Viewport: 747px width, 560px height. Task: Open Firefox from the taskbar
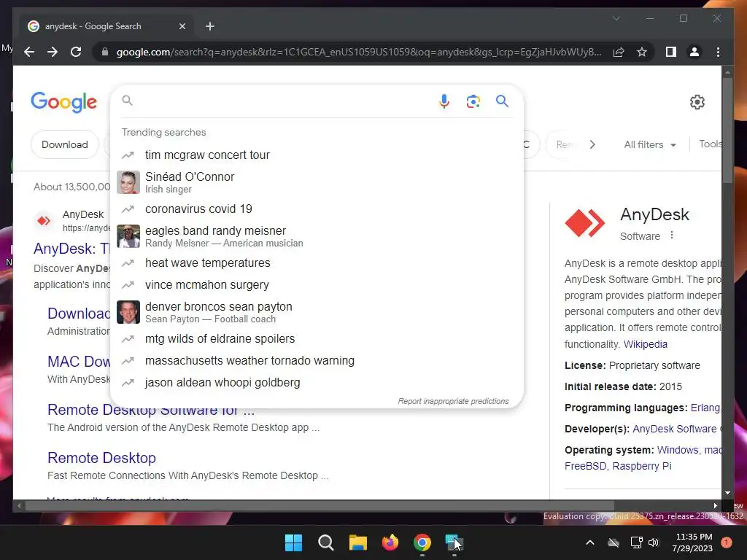coord(390,542)
